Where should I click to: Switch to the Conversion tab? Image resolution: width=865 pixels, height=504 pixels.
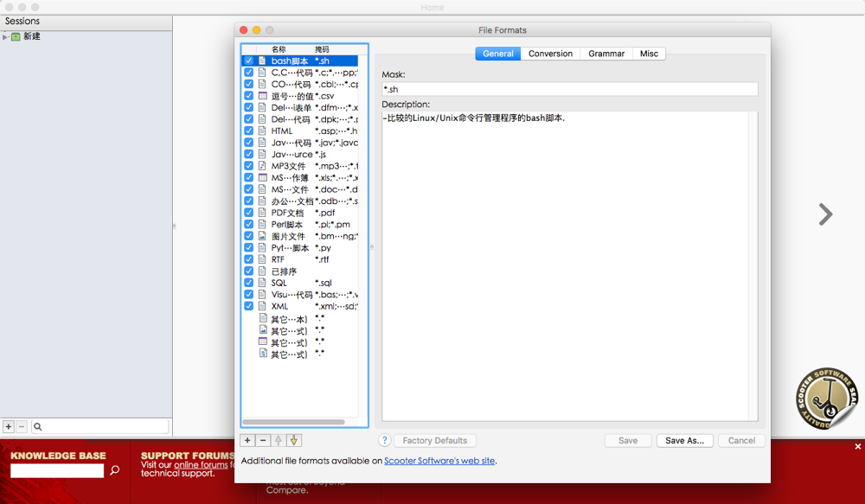[x=550, y=54]
